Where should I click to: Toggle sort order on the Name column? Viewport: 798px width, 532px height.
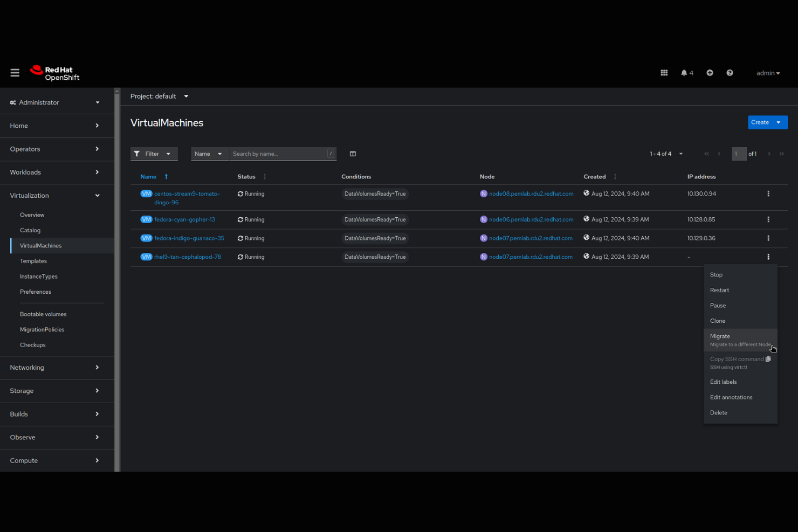[x=166, y=176]
